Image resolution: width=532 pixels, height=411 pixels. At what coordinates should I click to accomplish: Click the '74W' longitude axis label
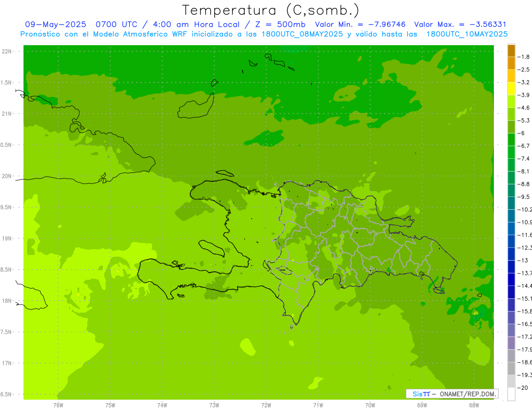[162, 405]
